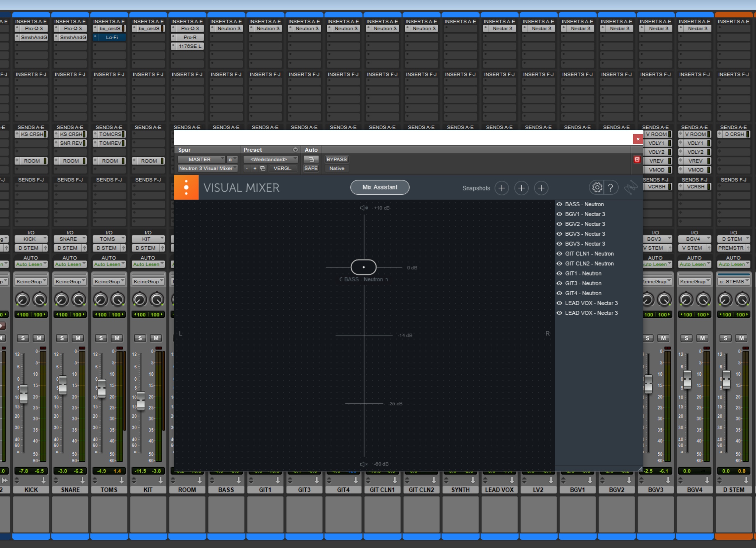Mute the TOMS channel

(x=117, y=338)
